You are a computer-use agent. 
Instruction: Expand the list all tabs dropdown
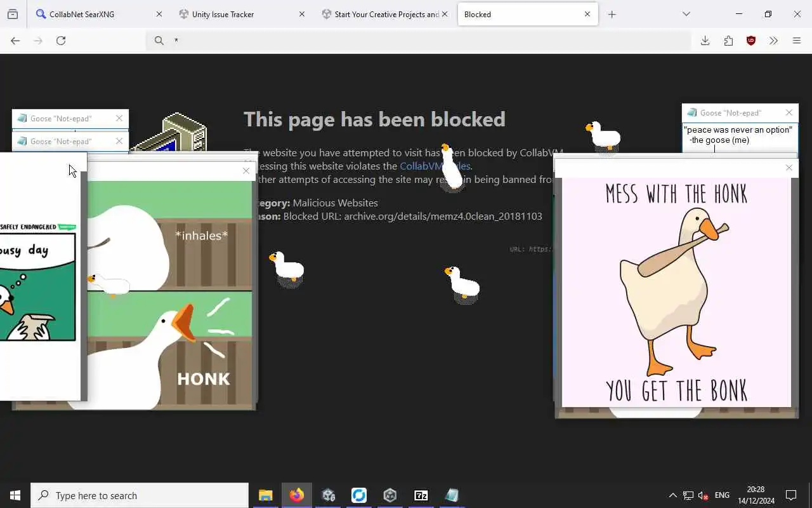[686, 14]
